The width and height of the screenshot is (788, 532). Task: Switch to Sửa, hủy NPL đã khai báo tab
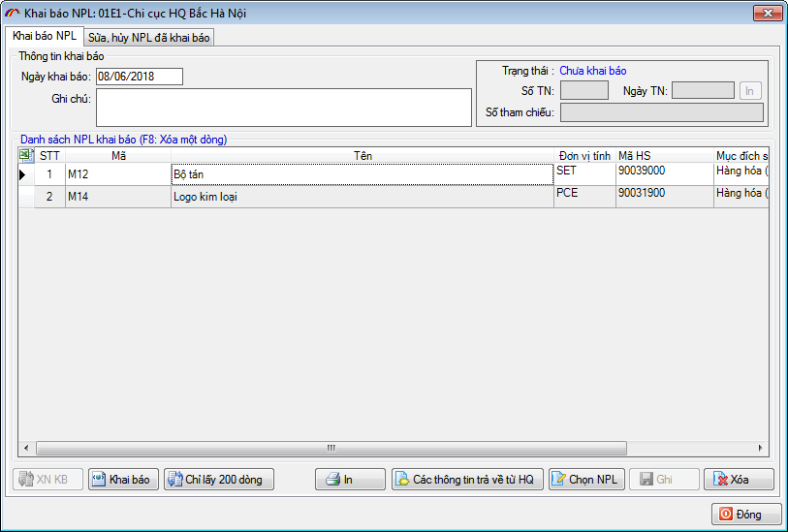[x=149, y=38]
